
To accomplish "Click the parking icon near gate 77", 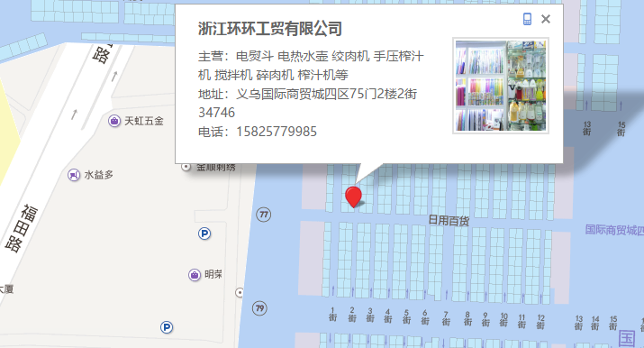I will point(204,234).
